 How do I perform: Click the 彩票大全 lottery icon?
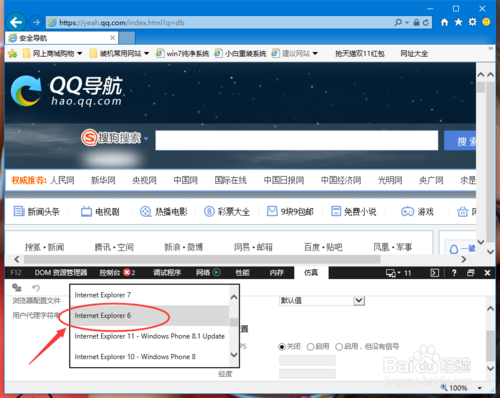tap(209, 211)
